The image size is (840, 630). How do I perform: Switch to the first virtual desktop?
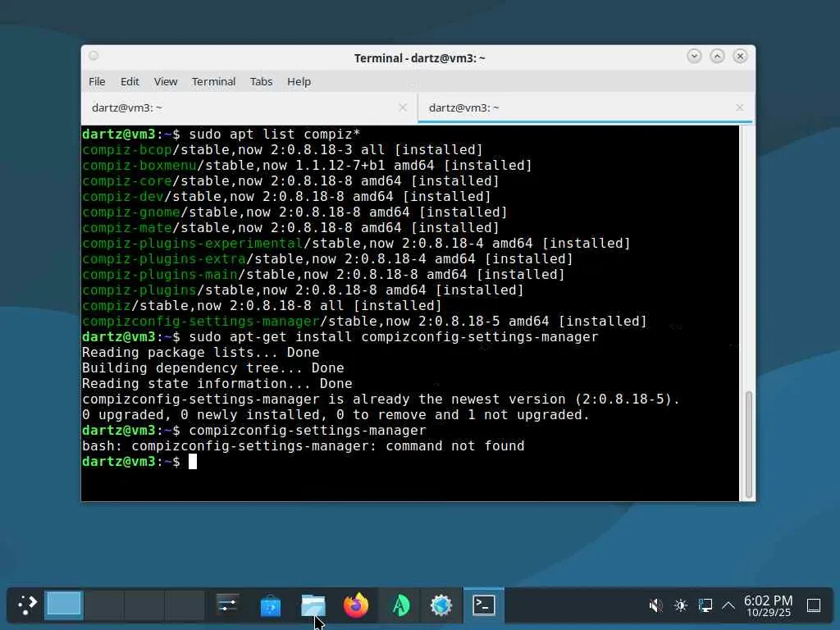pos(64,605)
